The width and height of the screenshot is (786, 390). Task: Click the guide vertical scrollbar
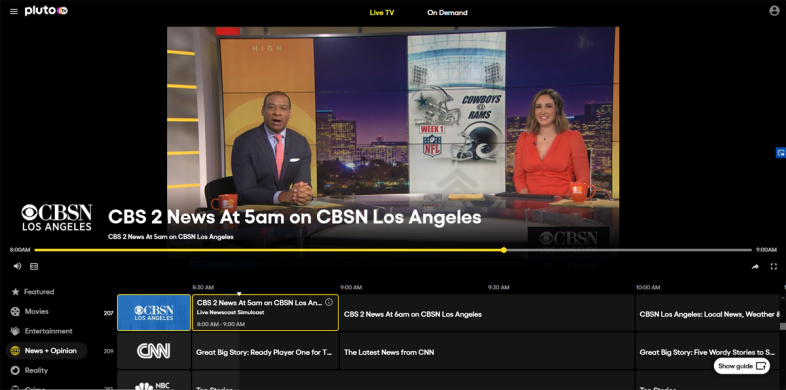(782, 326)
